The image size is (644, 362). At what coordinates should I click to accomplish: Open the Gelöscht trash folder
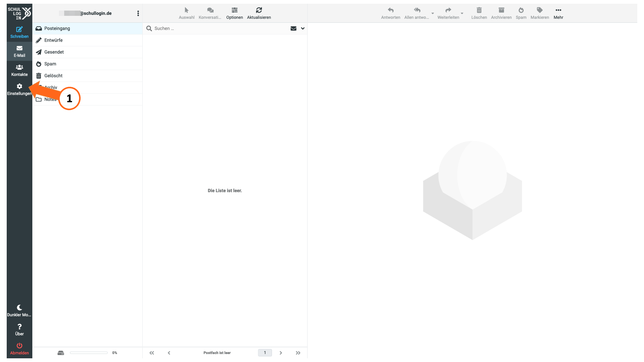[x=87, y=76]
